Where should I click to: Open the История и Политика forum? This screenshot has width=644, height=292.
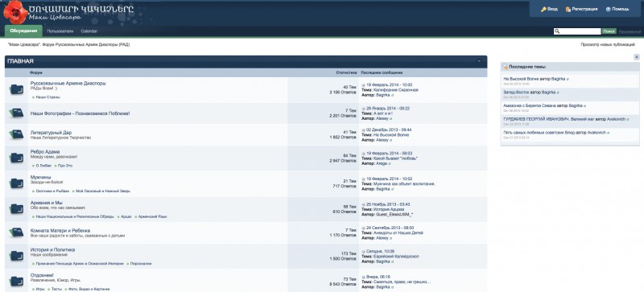pos(52,249)
